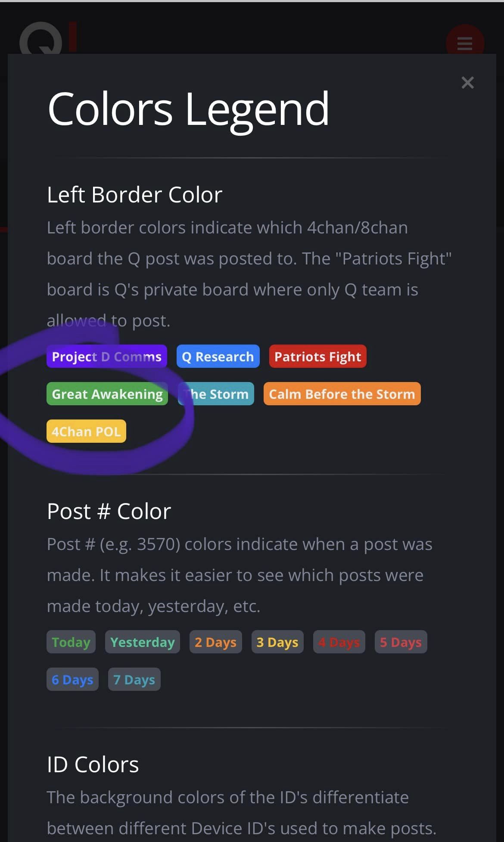Select the Great Awakening green badge
Screen dimensions: 504x842
click(107, 394)
